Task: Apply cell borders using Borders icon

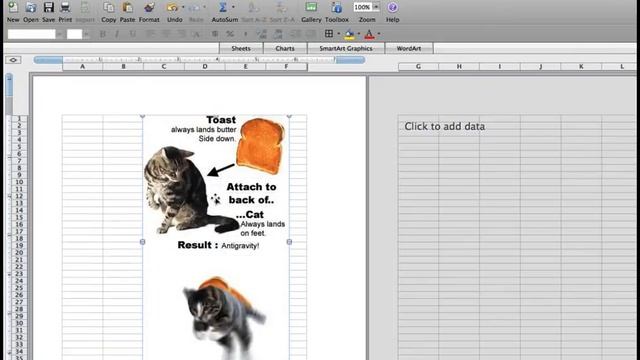Action: pyautogui.click(x=329, y=34)
